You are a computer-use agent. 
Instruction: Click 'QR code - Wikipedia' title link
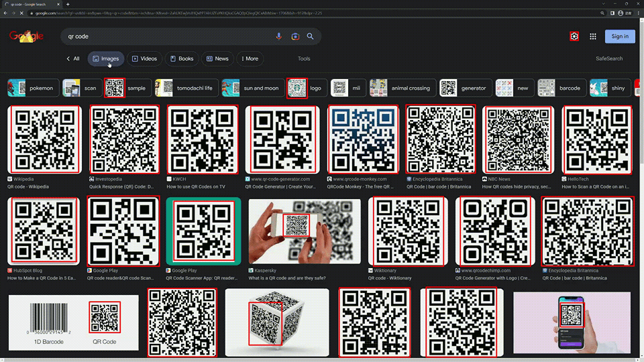[28, 187]
